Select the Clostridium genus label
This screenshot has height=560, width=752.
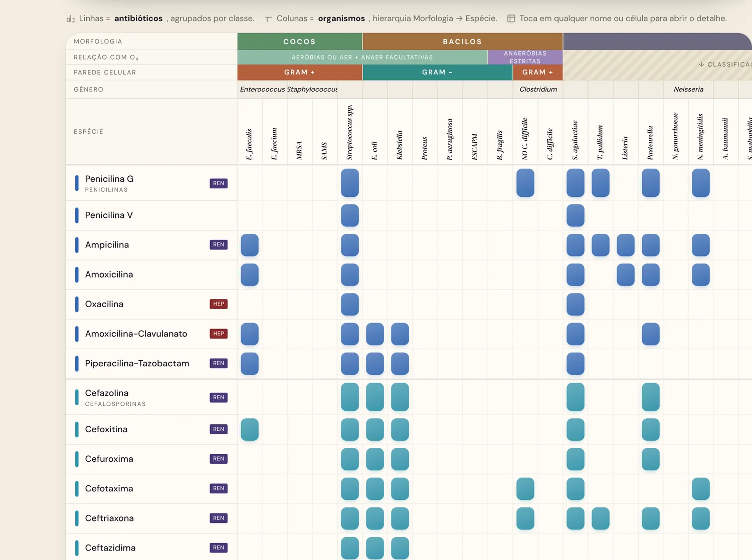[538, 89]
